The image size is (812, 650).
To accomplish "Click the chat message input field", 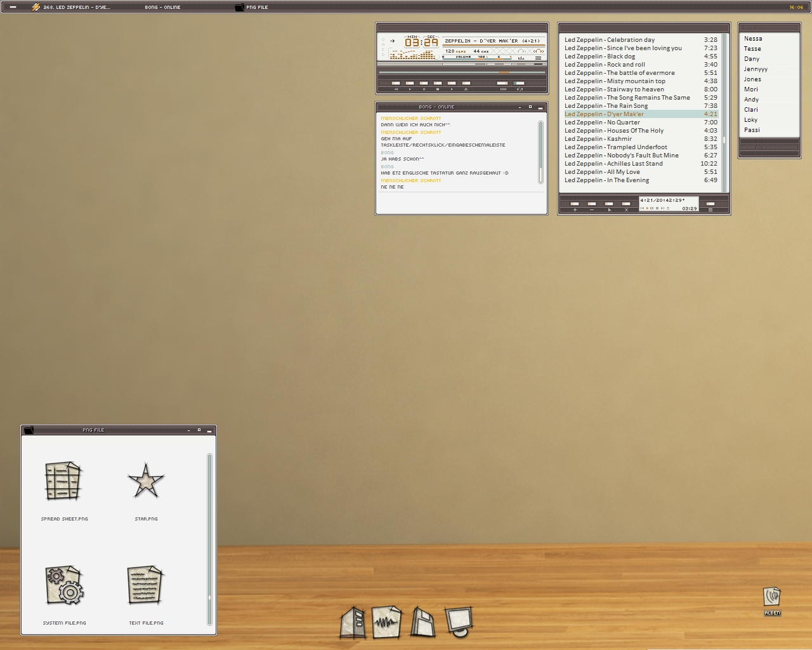I will [x=461, y=202].
